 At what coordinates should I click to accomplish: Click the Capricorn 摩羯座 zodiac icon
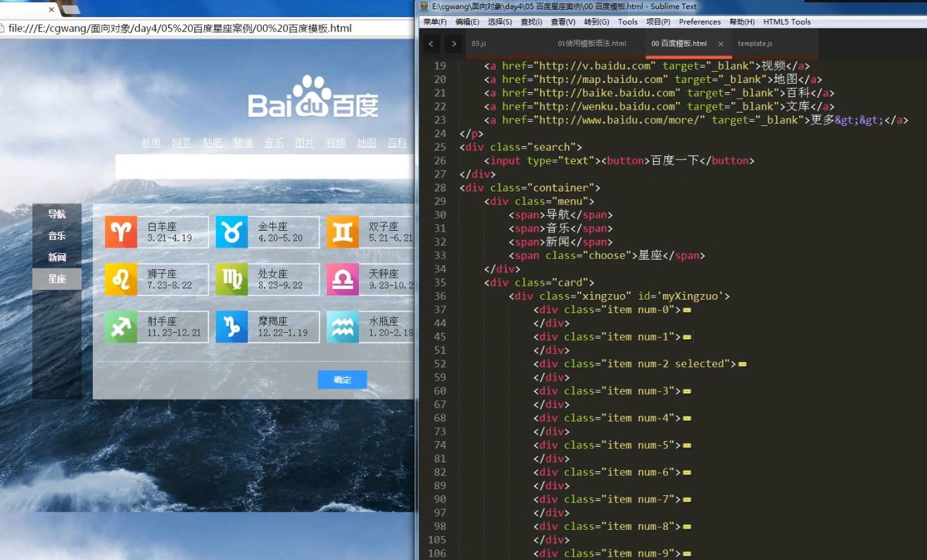(232, 327)
